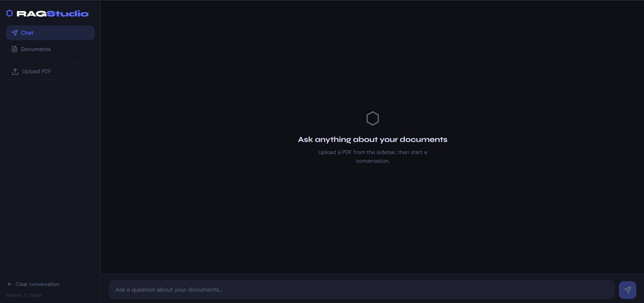This screenshot has width=644, height=303.
Task: Open the Chat tab in sidebar
Action: coord(50,33)
